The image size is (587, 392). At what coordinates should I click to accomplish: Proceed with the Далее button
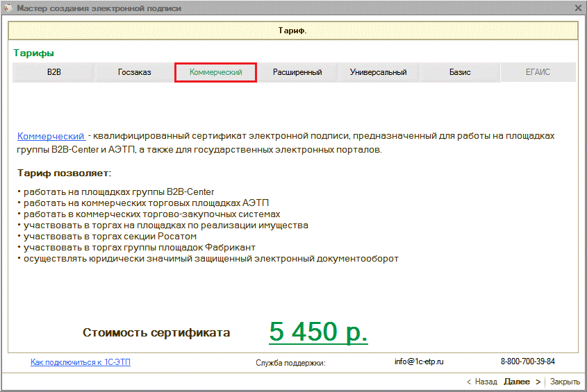522,382
